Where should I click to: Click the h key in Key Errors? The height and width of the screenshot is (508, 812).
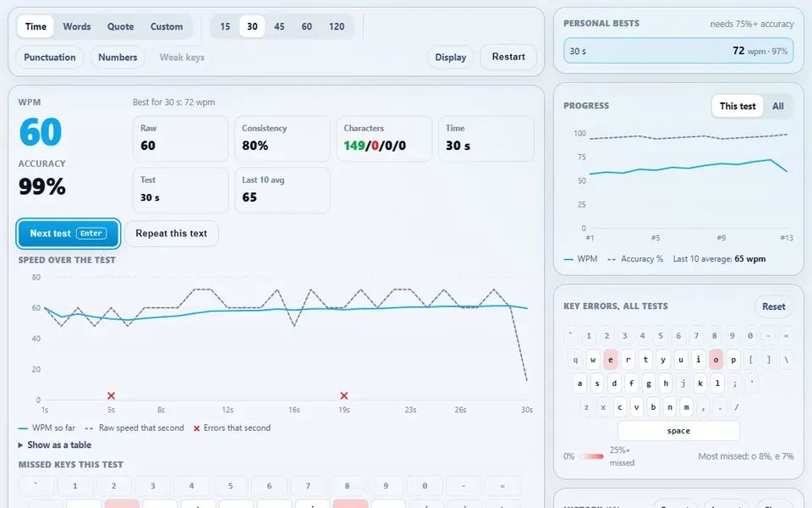click(666, 383)
